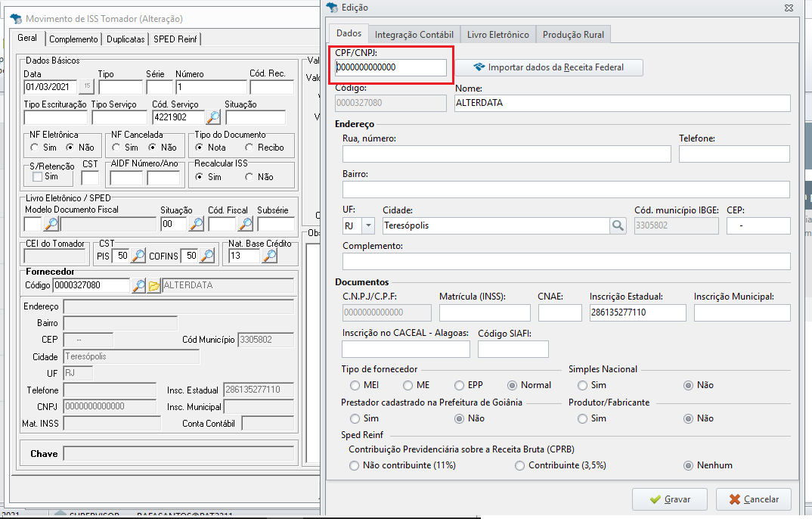Screen dimensions: 812x519
Task: Open the Data calendar picker
Action: (86, 86)
